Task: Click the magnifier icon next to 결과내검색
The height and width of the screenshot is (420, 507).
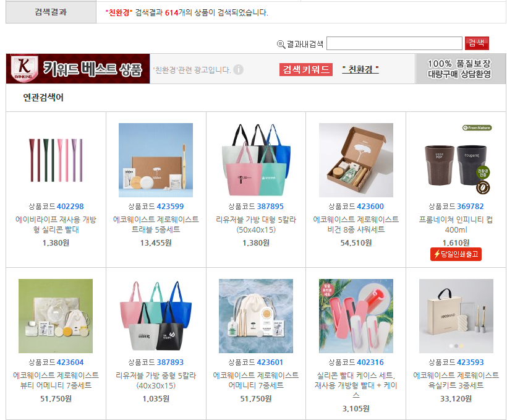Action: 281,45
